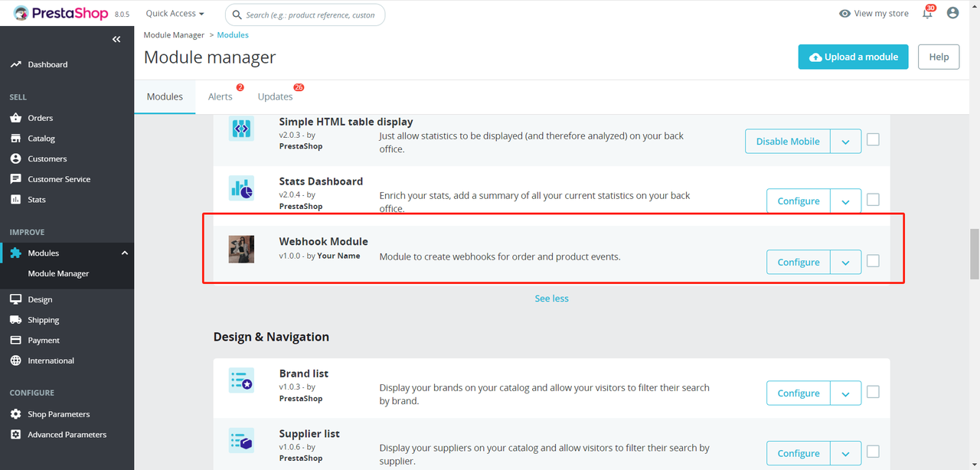Click the Upload a module button
This screenshot has height=470, width=980.
click(854, 57)
